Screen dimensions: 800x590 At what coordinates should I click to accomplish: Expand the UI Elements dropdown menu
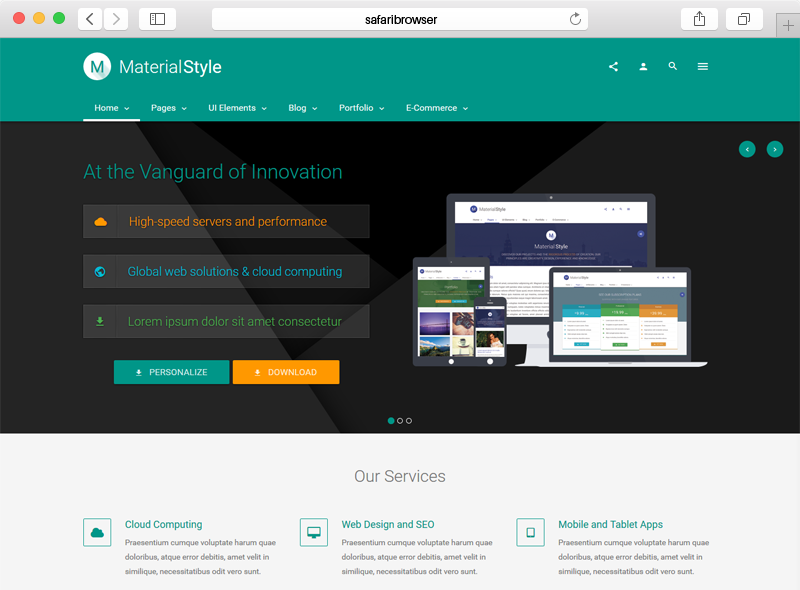(237, 108)
